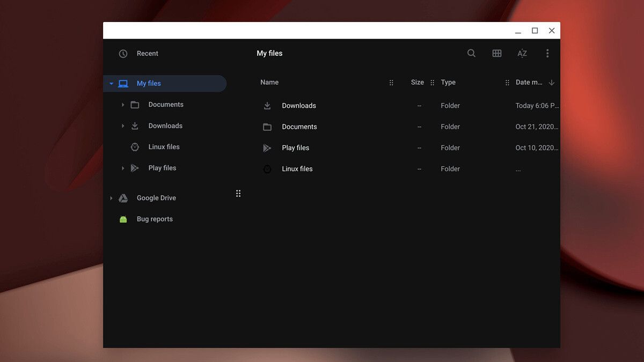Image resolution: width=644 pixels, height=362 pixels.
Task: Click the Google Drive icon in sidebar
Action: 123,197
